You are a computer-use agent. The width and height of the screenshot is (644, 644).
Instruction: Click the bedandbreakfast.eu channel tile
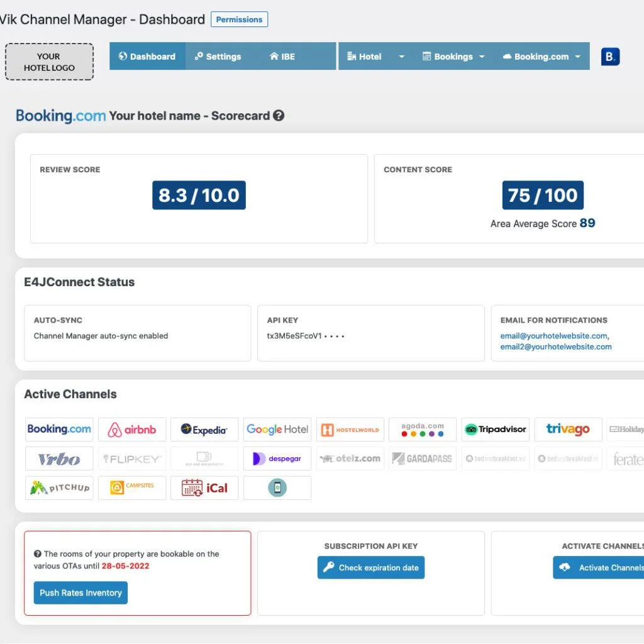tap(496, 458)
